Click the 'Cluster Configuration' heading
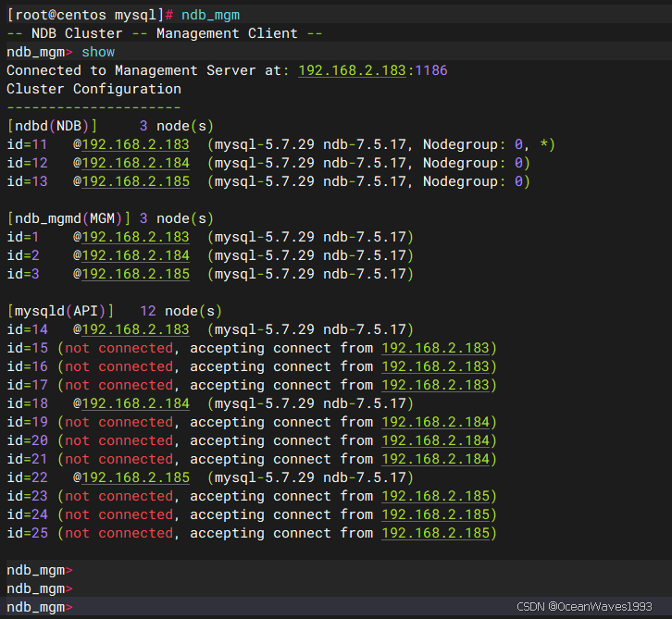The width and height of the screenshot is (672, 619). pos(93,89)
